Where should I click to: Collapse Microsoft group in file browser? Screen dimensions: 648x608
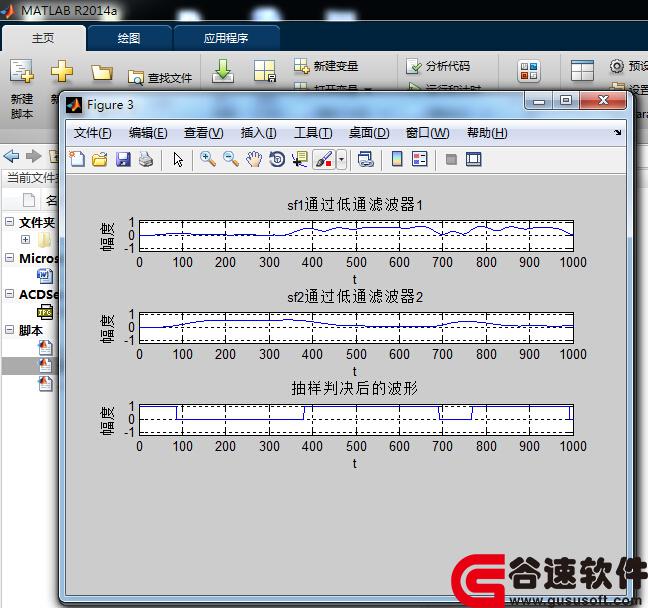tap(10, 258)
